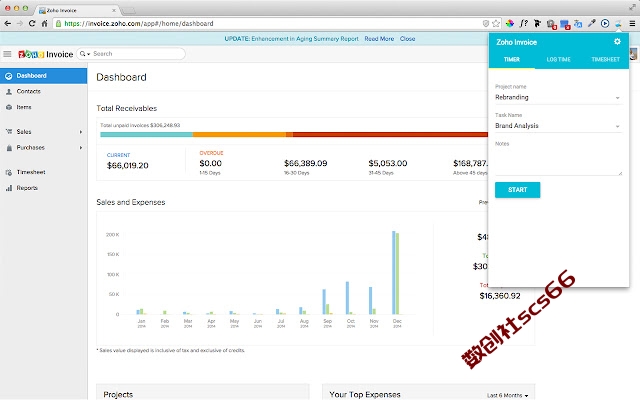Click the Dashboard sidebar icon
This screenshot has height=400, width=640.
(x=9, y=76)
